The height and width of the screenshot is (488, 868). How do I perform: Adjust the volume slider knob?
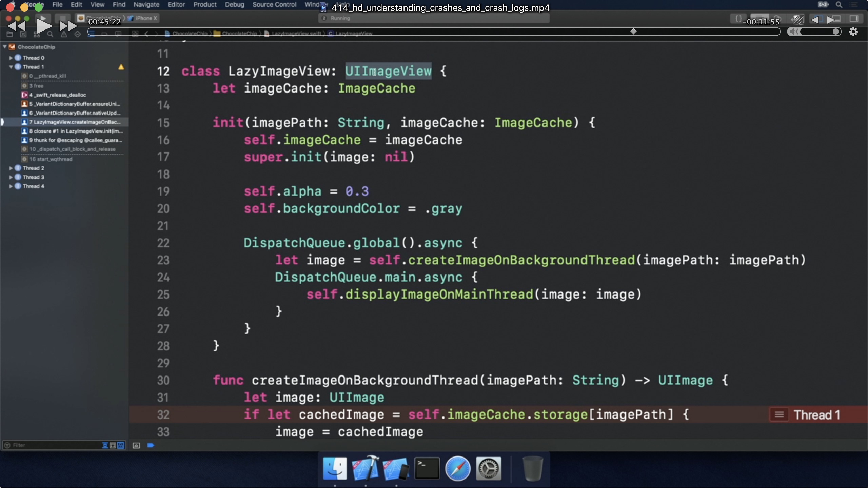836,32
